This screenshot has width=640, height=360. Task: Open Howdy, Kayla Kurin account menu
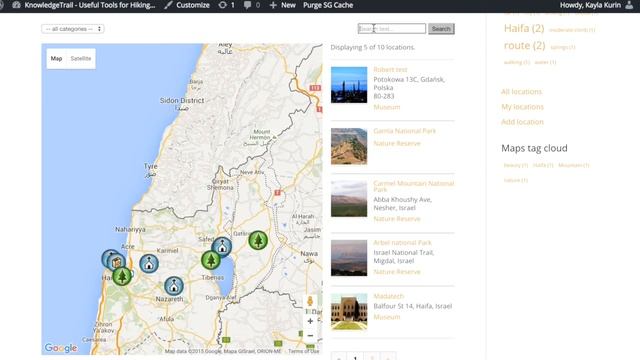[590, 5]
